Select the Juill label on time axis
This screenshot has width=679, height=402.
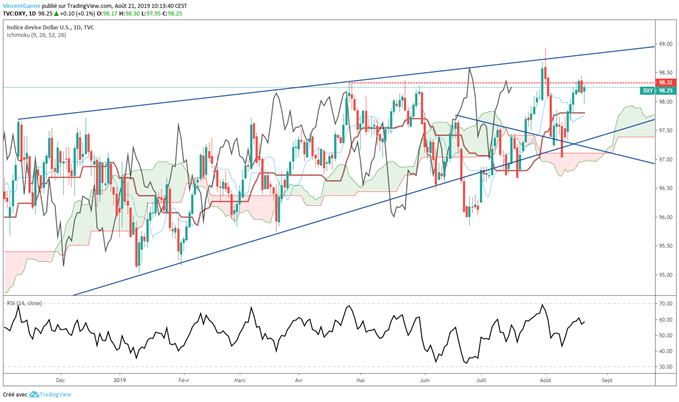pos(481,380)
